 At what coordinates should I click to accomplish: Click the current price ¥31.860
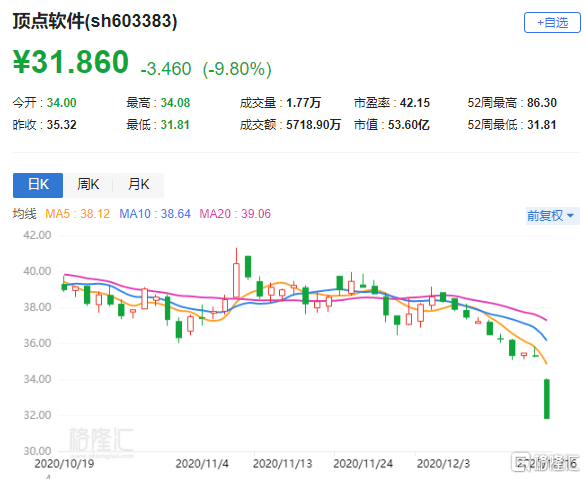point(71,62)
